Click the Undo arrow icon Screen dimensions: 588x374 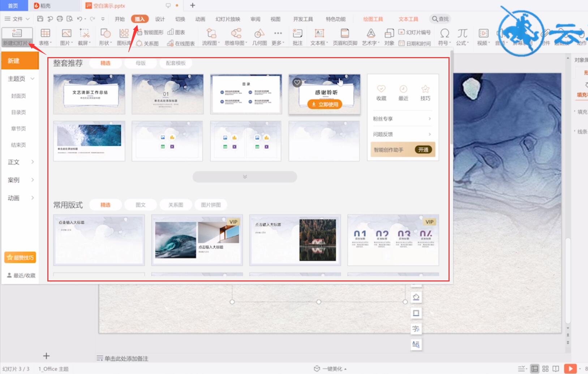[80, 19]
